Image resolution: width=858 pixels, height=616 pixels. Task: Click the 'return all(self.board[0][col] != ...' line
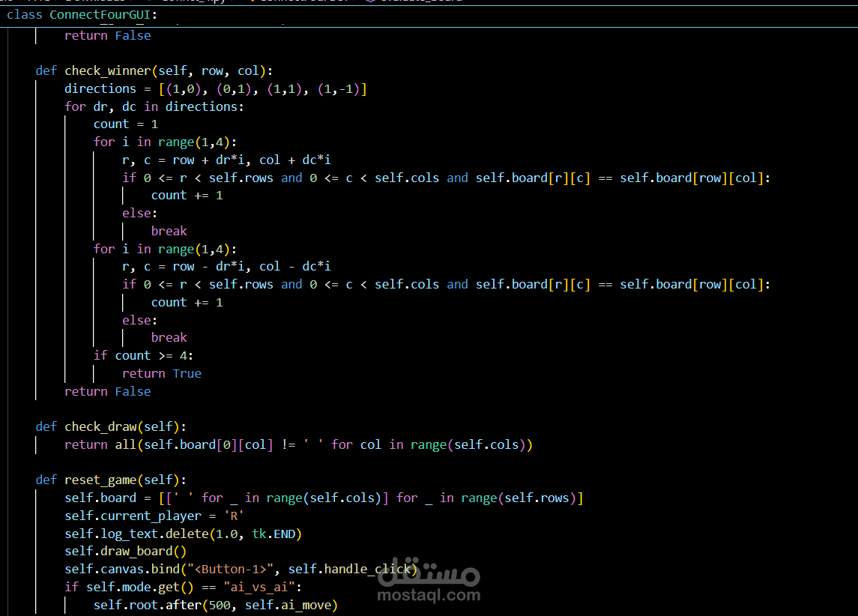tap(299, 445)
